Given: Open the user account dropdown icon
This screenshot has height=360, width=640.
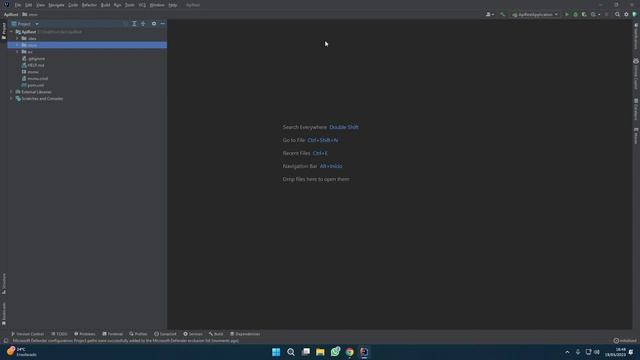Looking at the screenshot, I should [x=490, y=14].
